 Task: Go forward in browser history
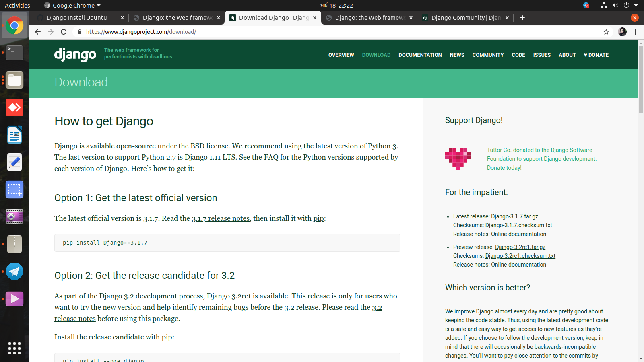pos(51,32)
